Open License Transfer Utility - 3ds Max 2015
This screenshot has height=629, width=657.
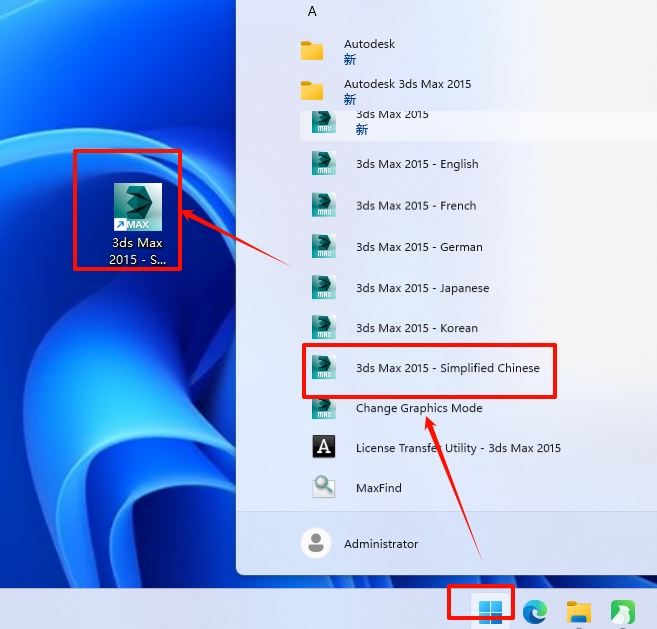tap(457, 448)
